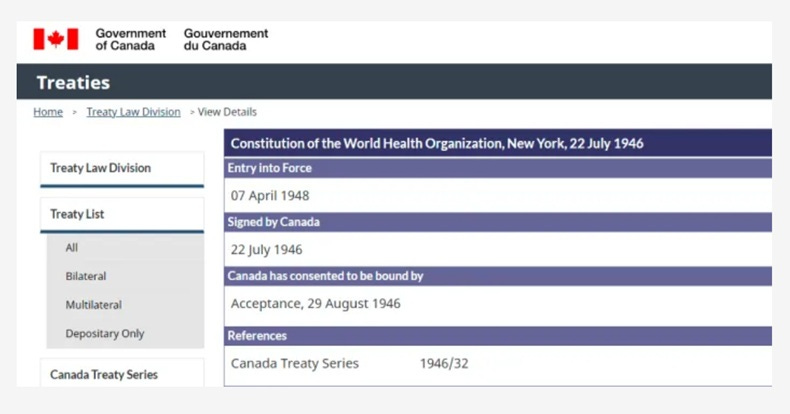
Task: Open Canada Treaty Series sidebar section
Action: tap(122, 373)
